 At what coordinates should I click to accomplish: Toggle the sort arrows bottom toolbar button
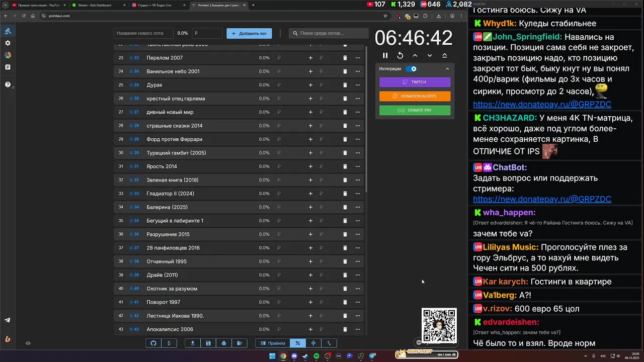329,343
